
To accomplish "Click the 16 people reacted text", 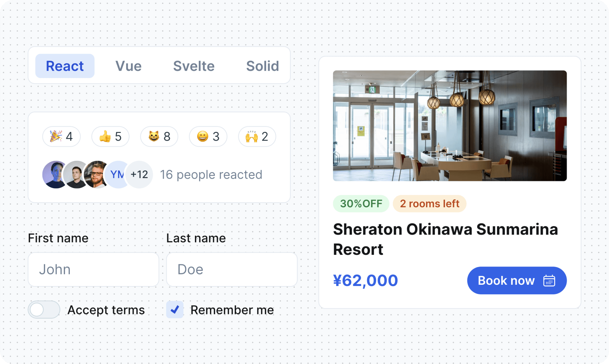I will (x=211, y=175).
